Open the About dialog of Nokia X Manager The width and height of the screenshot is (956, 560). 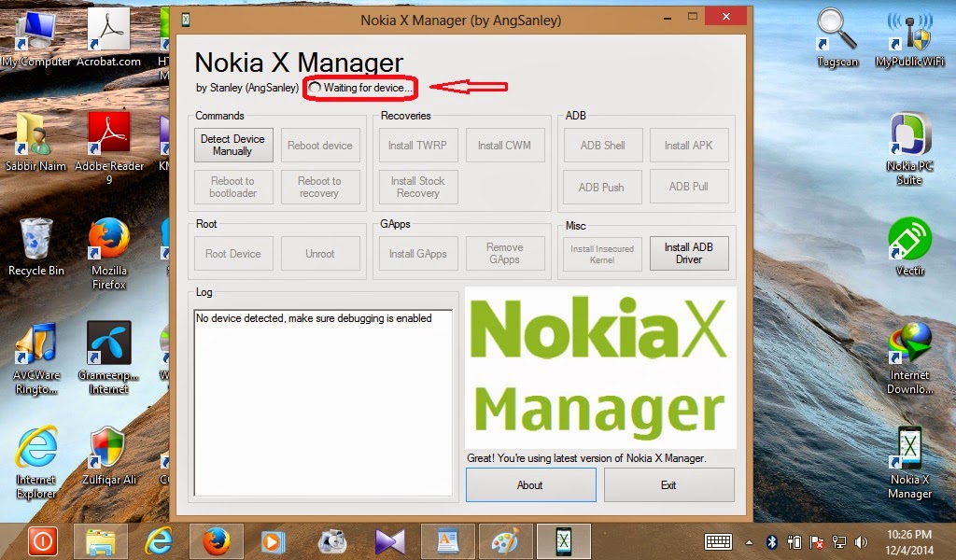529,484
